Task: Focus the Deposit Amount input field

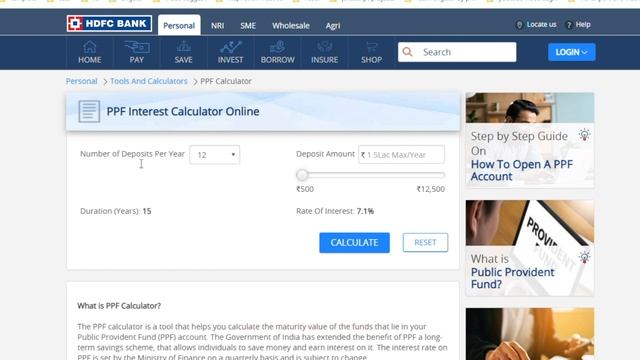Action: 402,155
